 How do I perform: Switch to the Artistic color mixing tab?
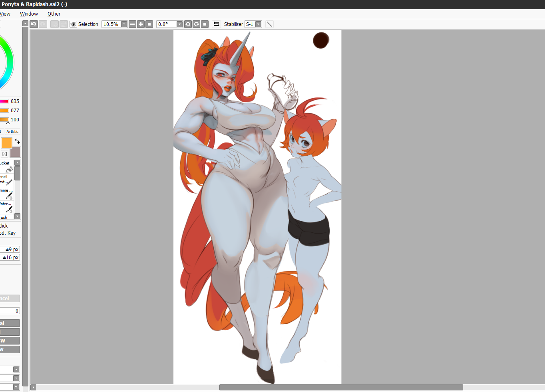point(12,131)
